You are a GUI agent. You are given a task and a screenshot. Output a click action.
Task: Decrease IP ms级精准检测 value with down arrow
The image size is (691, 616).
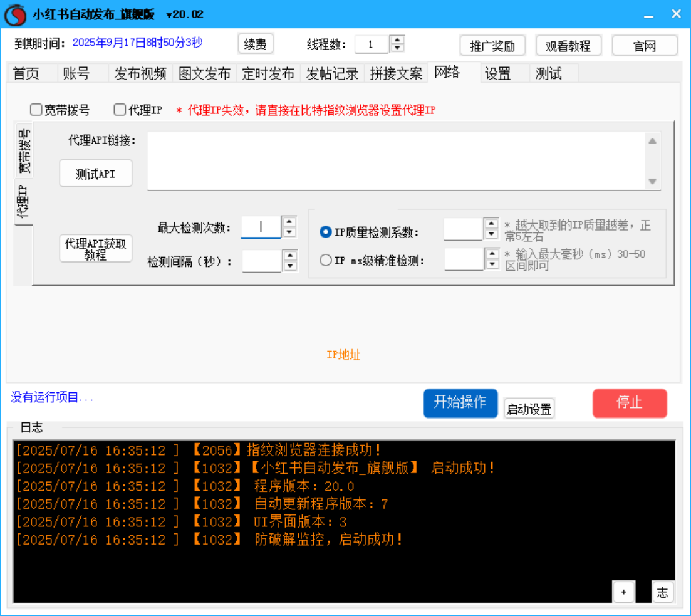tap(492, 264)
